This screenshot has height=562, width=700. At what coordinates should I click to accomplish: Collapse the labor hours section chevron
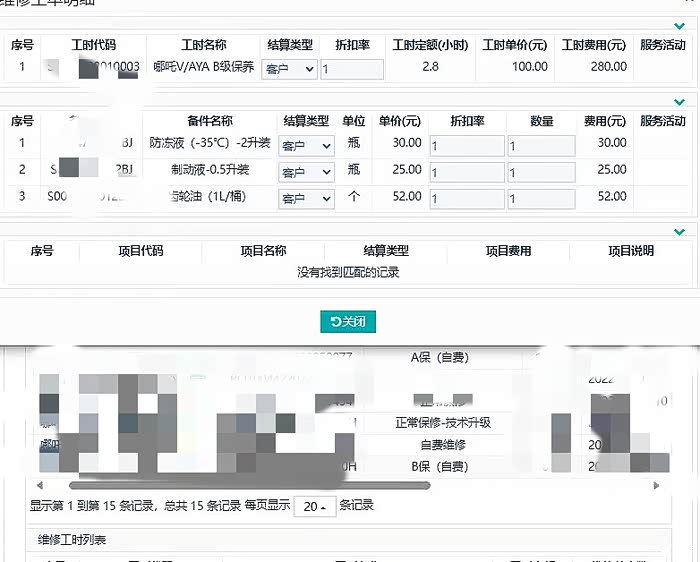coord(679,26)
